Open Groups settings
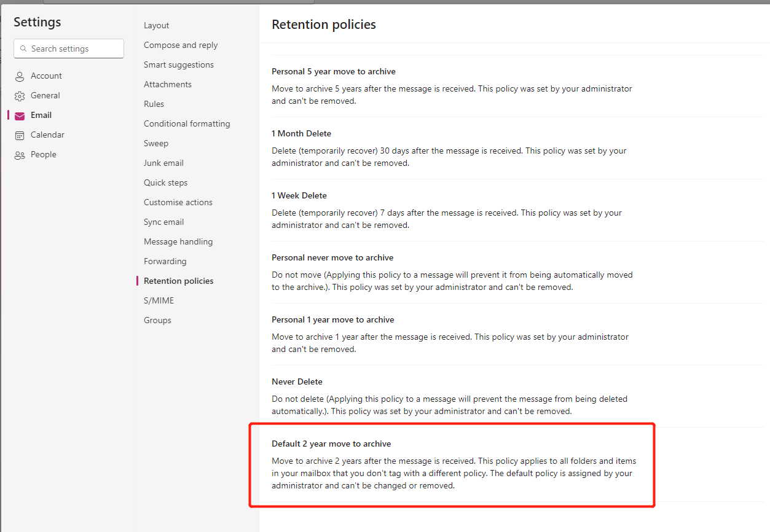Screen dimensions: 770x532 point(157,320)
